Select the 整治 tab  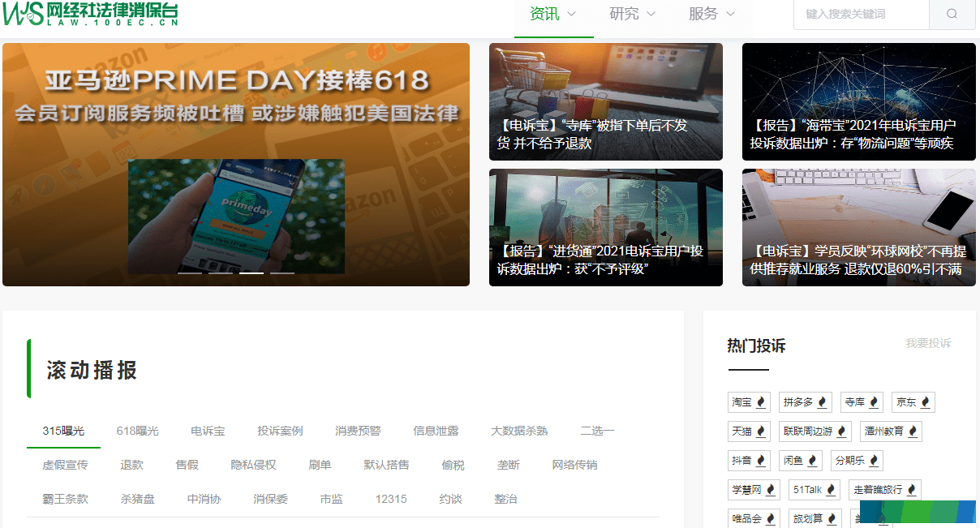(505, 499)
